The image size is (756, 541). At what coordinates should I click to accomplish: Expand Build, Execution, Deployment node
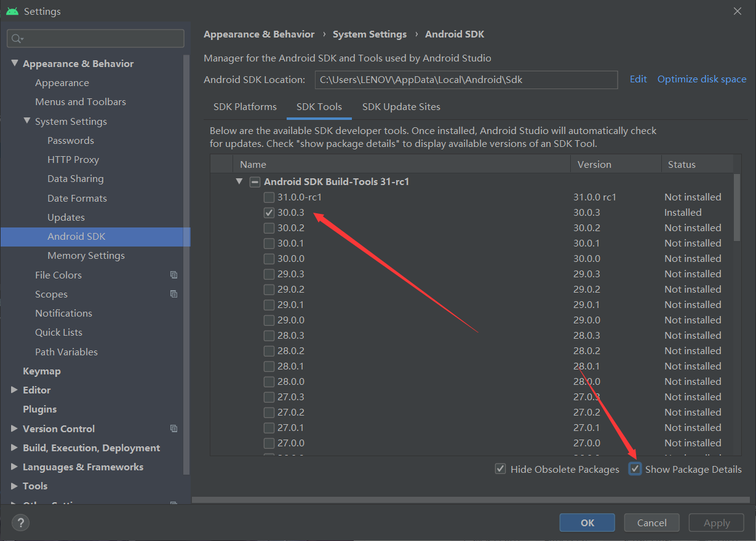[x=15, y=448]
